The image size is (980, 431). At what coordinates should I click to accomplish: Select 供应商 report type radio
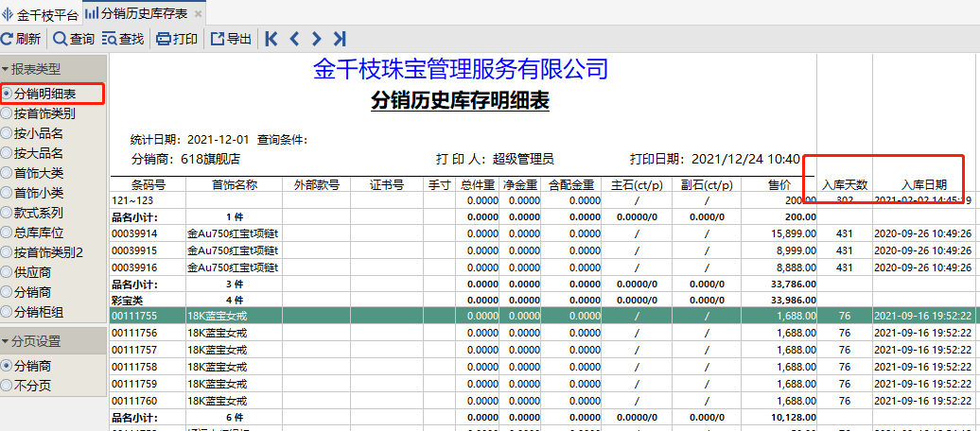pos(8,272)
